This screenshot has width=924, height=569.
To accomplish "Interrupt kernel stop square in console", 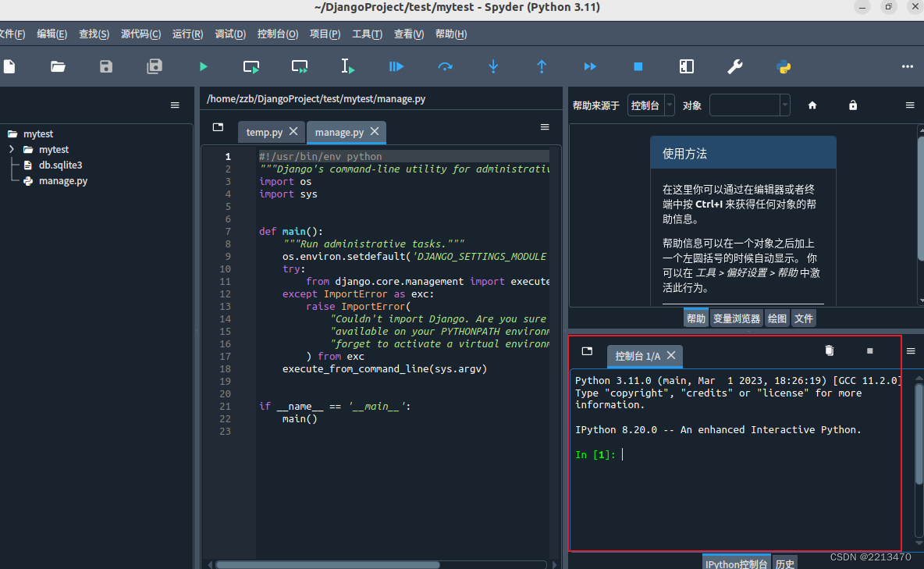I will (x=870, y=350).
